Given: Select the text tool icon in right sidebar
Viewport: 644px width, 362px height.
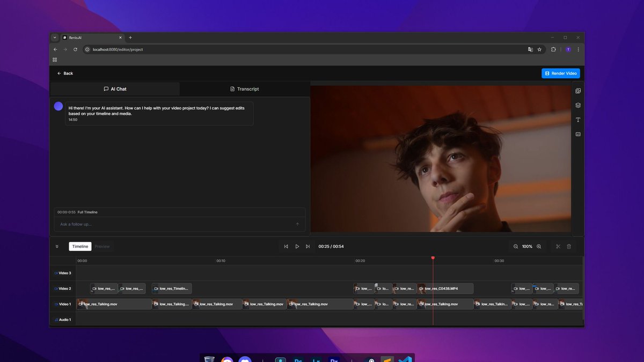Looking at the screenshot, I should point(578,120).
